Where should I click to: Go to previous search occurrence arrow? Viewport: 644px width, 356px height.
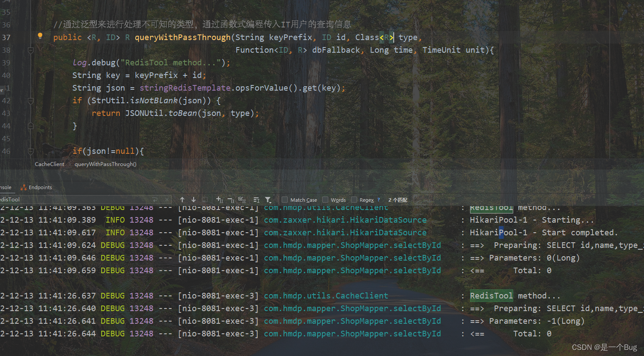pos(182,200)
